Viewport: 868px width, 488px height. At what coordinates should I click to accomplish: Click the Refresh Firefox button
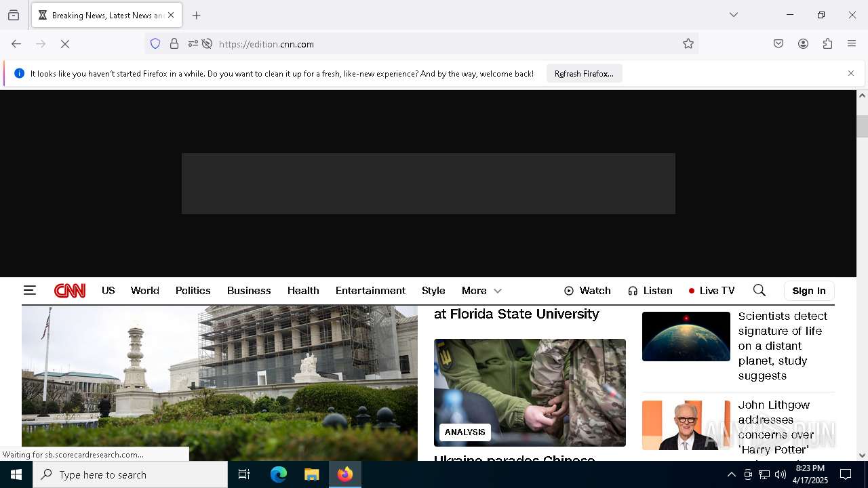[584, 73]
